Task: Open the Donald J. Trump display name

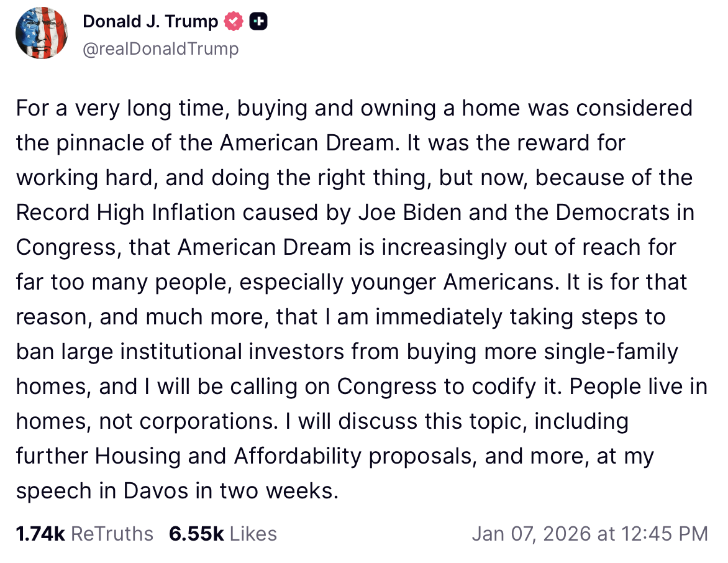Action: point(150,22)
